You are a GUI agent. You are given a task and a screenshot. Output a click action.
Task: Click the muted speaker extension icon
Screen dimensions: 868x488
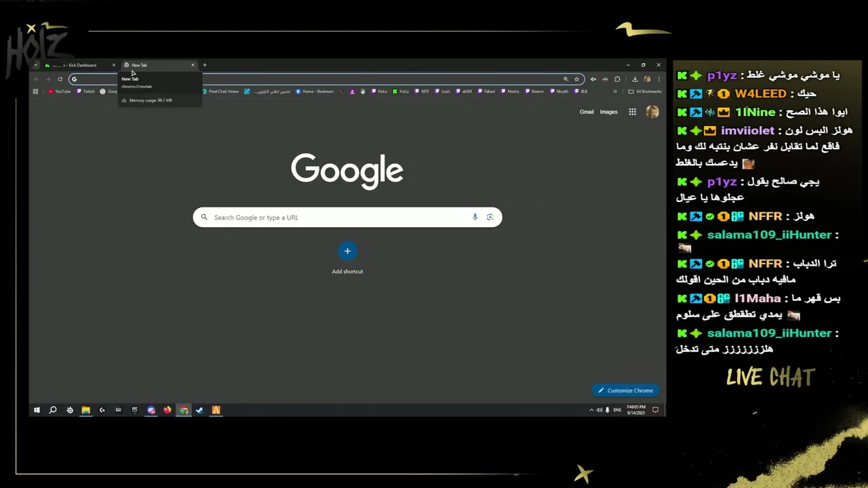pyautogui.click(x=593, y=79)
